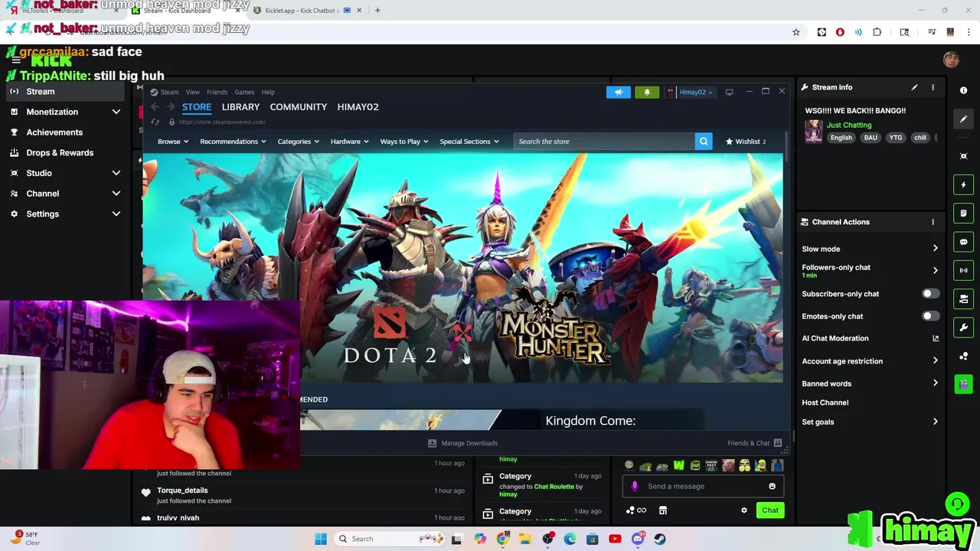Image resolution: width=980 pixels, height=551 pixels.
Task: Expand Monetization sidebar section
Action: pos(116,112)
